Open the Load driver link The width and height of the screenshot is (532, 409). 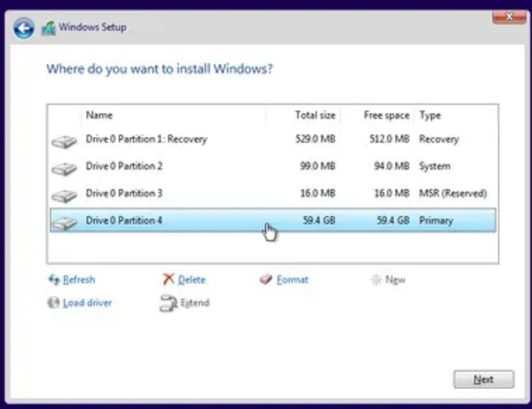point(87,303)
